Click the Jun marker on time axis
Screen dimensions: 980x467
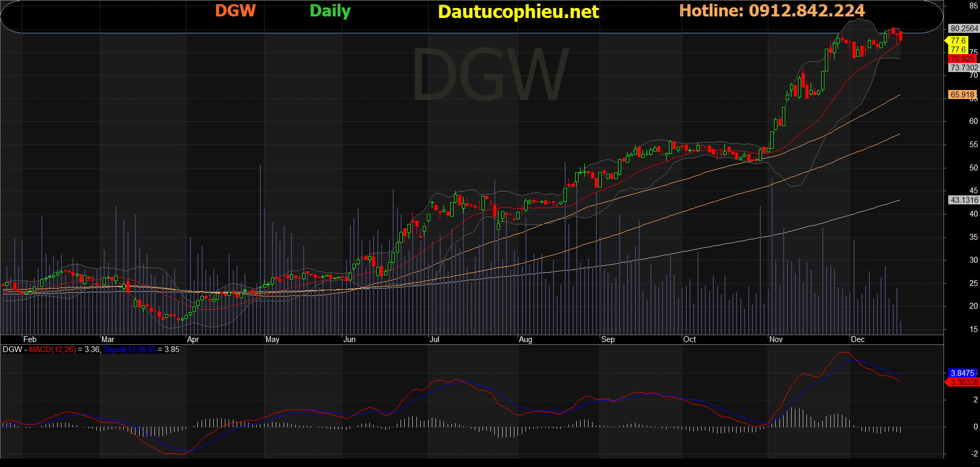click(349, 339)
